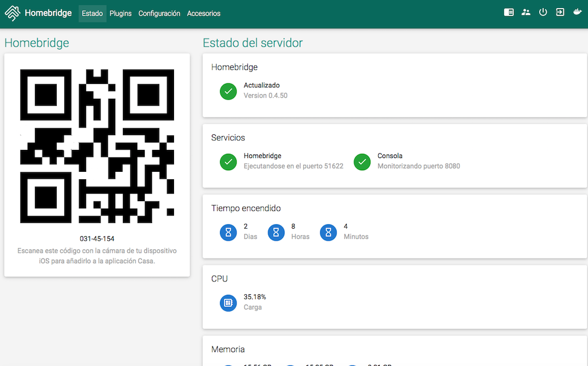This screenshot has width=588, height=366.
Task: Open the users management icon
Action: pos(526,12)
